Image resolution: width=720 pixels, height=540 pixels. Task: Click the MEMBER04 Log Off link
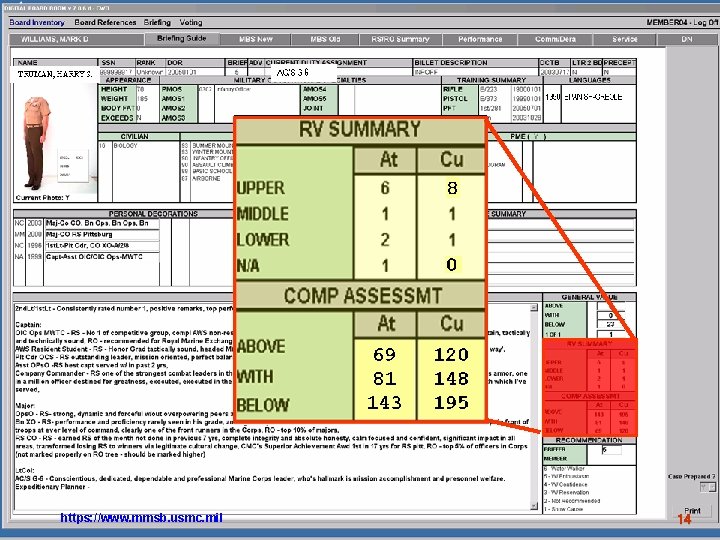tap(682, 22)
